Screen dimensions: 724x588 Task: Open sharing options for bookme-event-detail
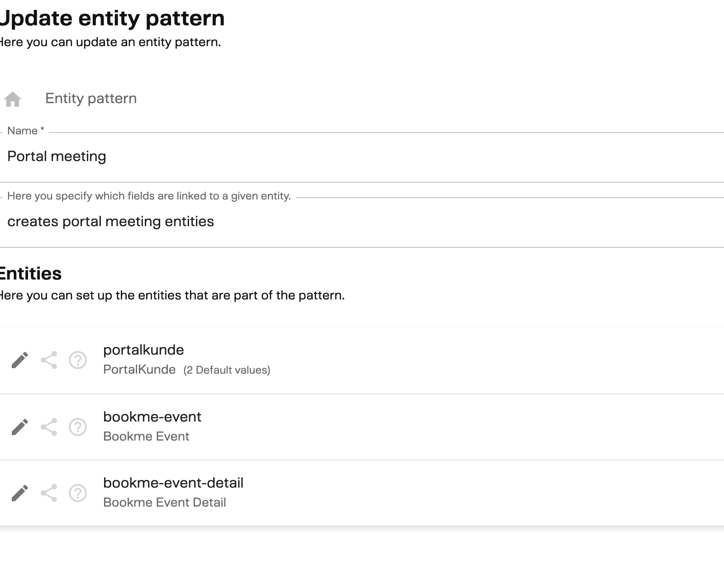pos(48,493)
